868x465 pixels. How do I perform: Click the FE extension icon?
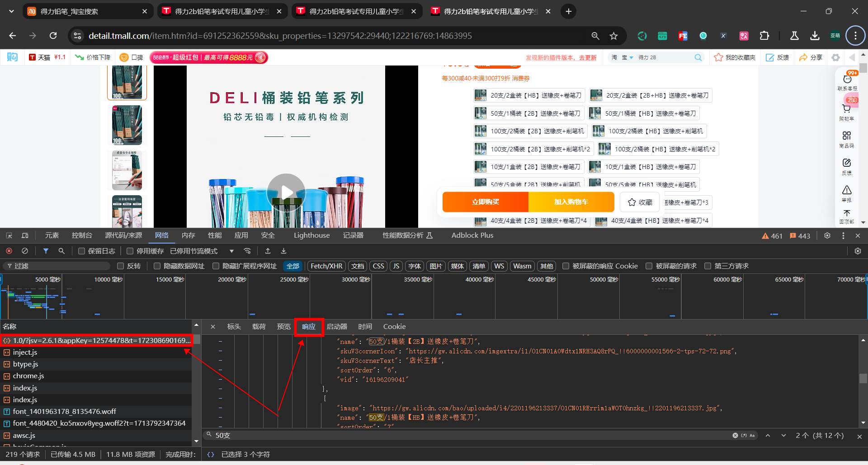pyautogui.click(x=683, y=36)
